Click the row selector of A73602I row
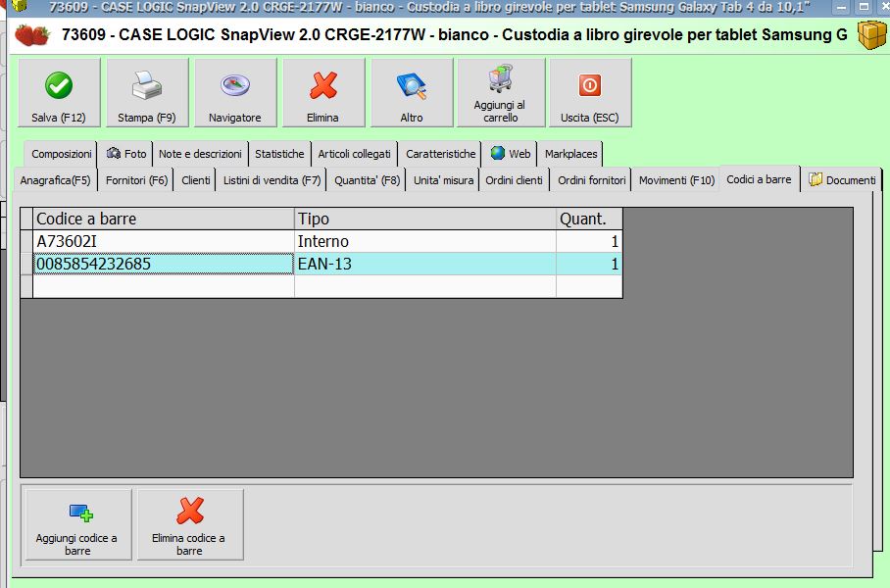This screenshot has height=588, width=890. [26, 241]
